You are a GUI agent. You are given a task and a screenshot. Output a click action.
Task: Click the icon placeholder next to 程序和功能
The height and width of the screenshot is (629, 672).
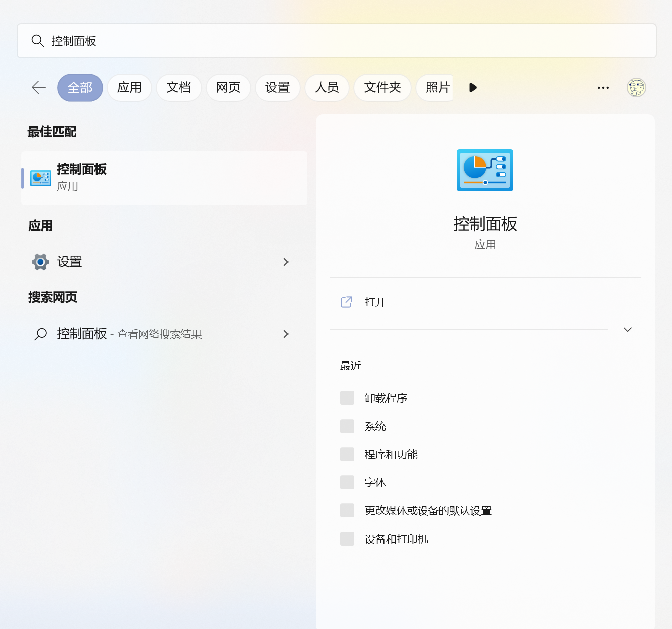(x=347, y=454)
